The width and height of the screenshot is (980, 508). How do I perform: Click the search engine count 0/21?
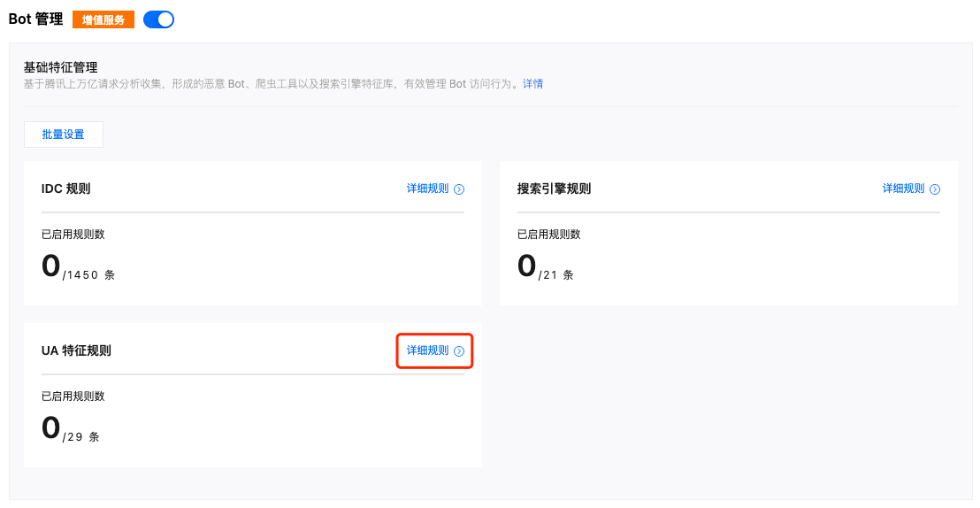pos(545,267)
